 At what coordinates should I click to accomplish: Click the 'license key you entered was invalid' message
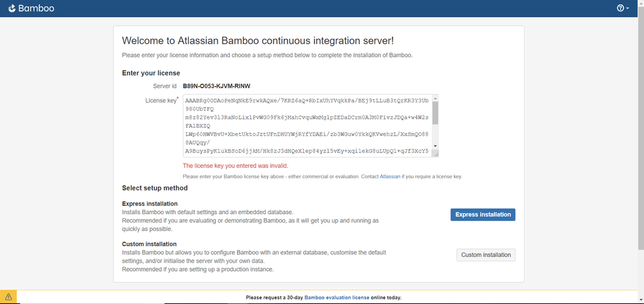[x=235, y=166]
